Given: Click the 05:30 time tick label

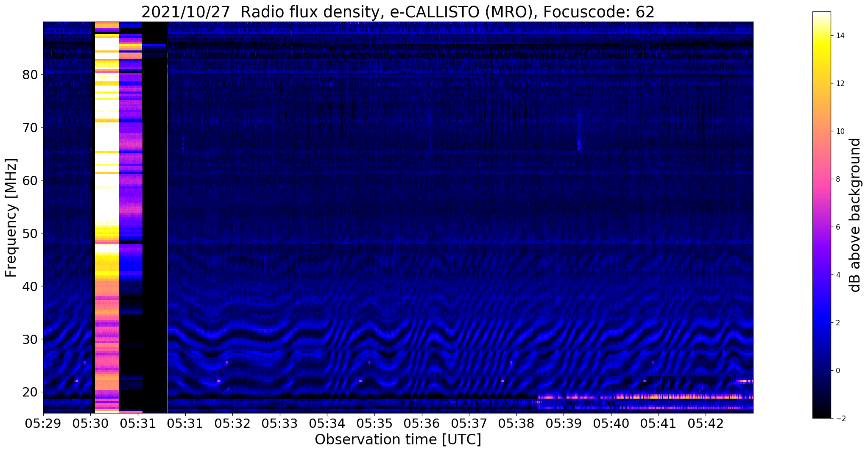Looking at the screenshot, I should [x=90, y=424].
